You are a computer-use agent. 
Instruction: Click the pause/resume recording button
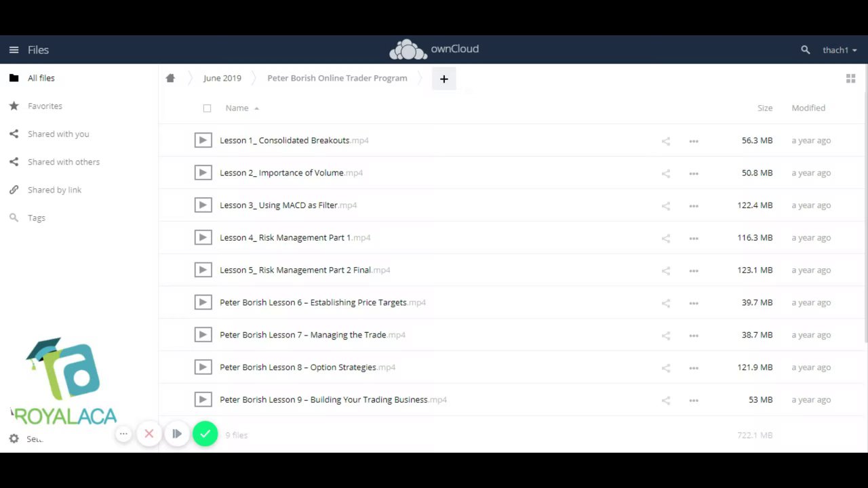point(177,434)
